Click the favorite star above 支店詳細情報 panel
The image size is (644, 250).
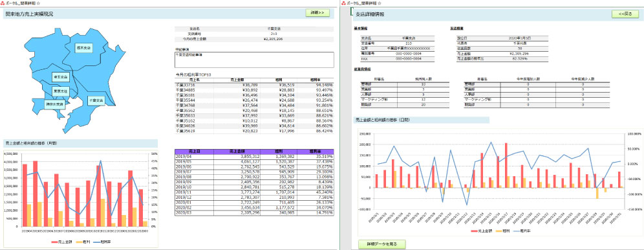[x=379, y=3]
